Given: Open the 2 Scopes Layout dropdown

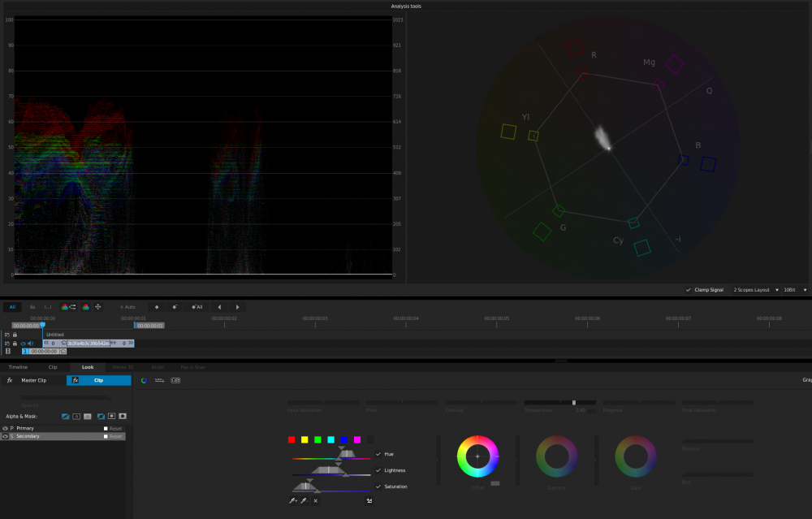Looking at the screenshot, I should click(x=755, y=290).
